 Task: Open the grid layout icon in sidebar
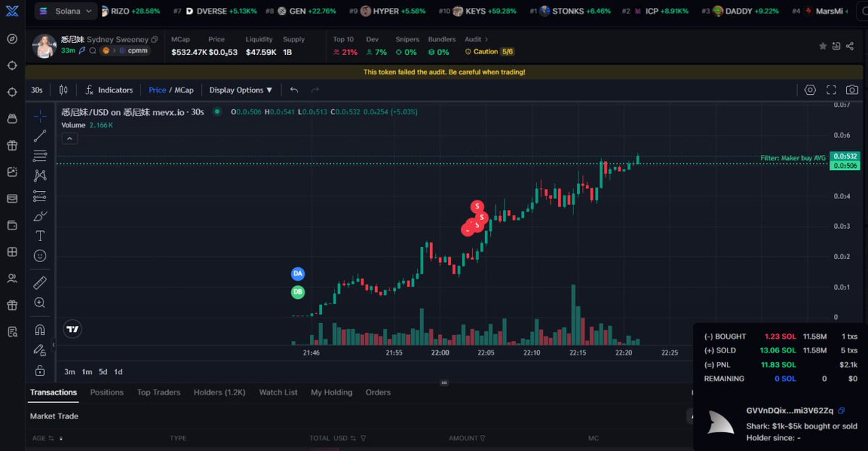[12, 252]
